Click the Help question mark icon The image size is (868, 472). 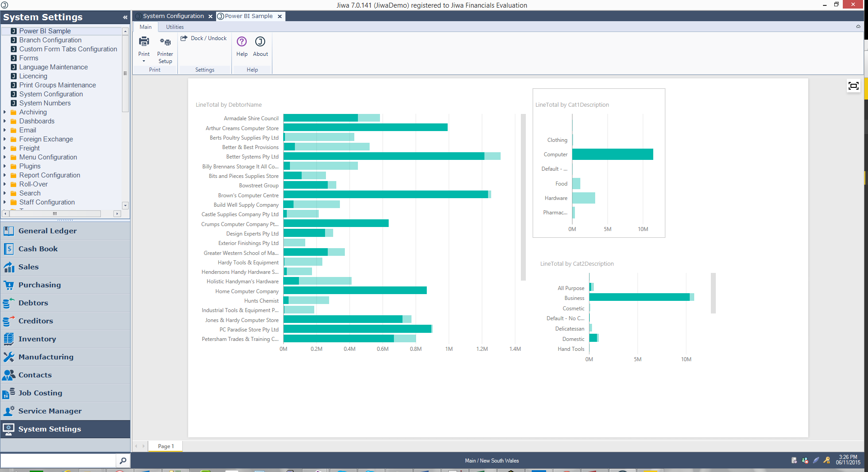click(242, 42)
